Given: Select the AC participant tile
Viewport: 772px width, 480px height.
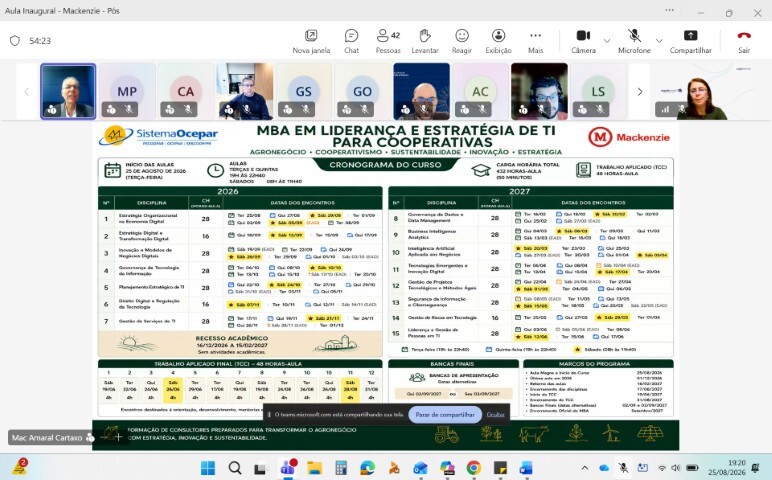Looking at the screenshot, I should click(x=480, y=91).
